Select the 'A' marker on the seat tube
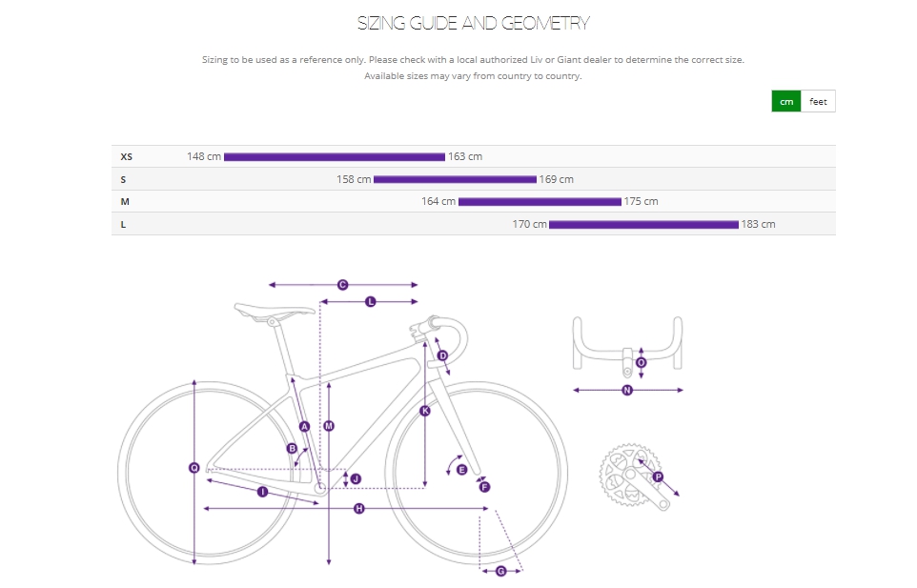917x588 pixels. coord(305,426)
